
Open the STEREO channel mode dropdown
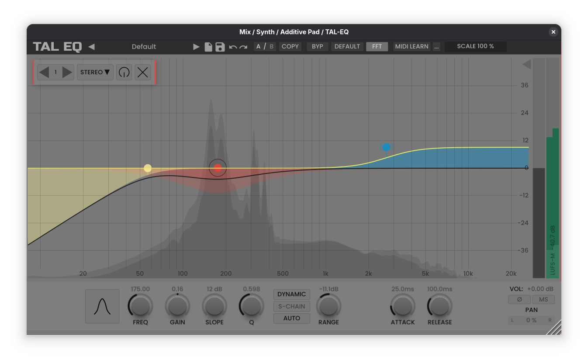pos(95,72)
